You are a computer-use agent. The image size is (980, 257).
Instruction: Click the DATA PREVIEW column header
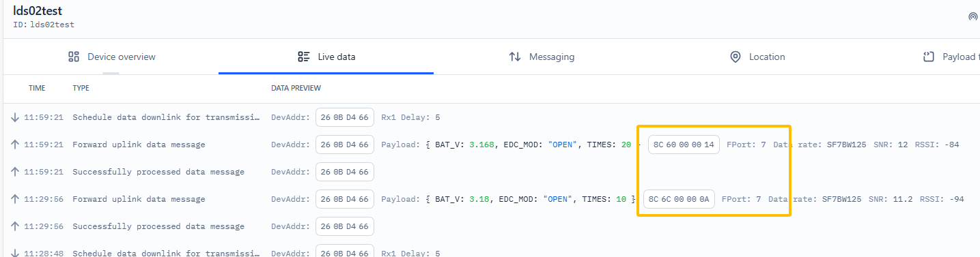point(296,88)
